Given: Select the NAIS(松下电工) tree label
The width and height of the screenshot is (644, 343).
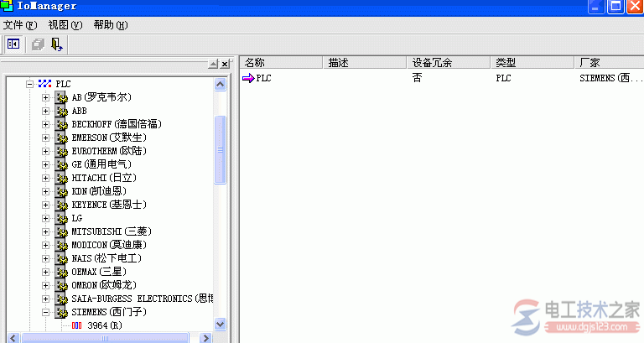Looking at the screenshot, I should coord(106,259).
